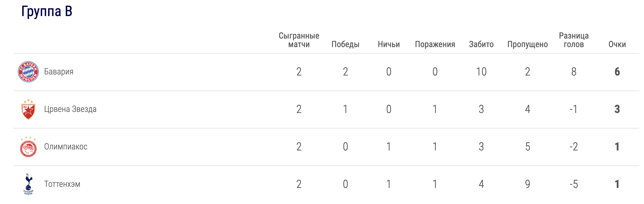The image size is (644, 204).
Task: Click the Очки column header
Action: click(x=617, y=44)
